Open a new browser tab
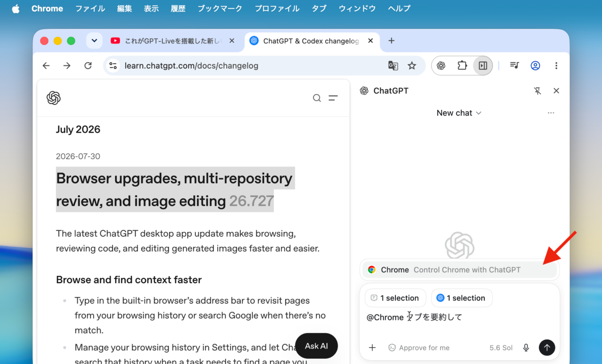Image resolution: width=602 pixels, height=364 pixels. (x=391, y=41)
